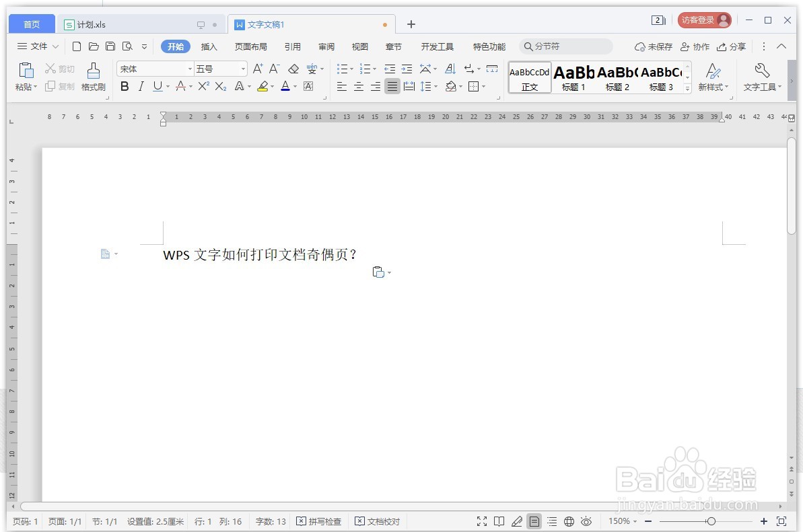The height and width of the screenshot is (532, 803).
Task: Apply the 标题 1 style
Action: tap(573, 78)
